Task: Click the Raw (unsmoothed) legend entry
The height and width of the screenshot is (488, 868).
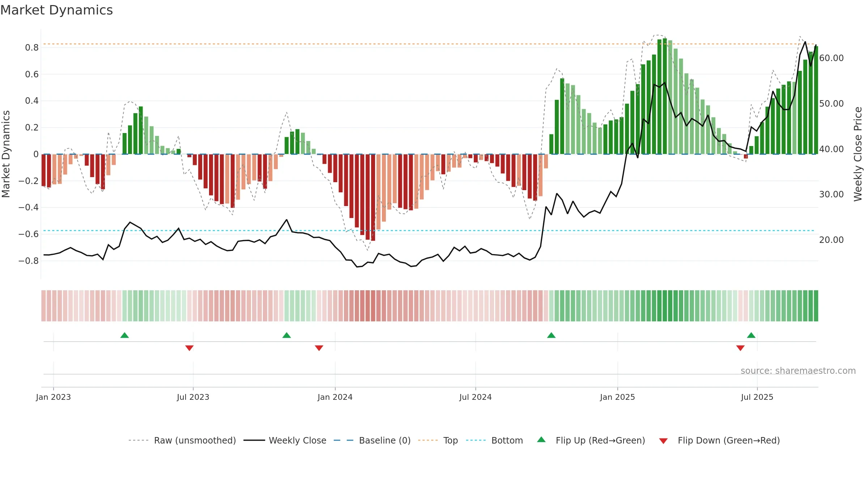Action: (182, 440)
